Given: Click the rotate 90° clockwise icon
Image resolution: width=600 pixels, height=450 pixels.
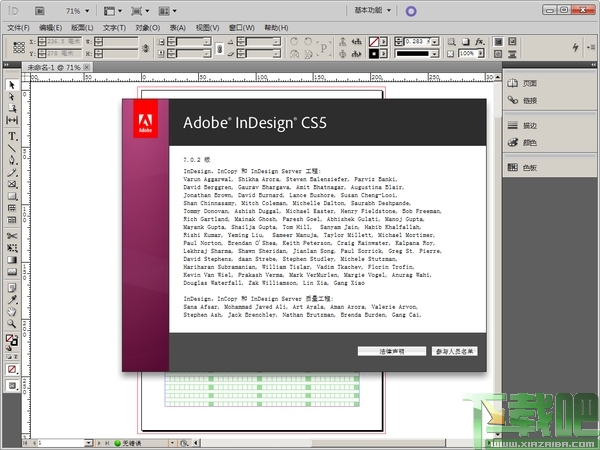Looking at the screenshot, I should (x=294, y=41).
